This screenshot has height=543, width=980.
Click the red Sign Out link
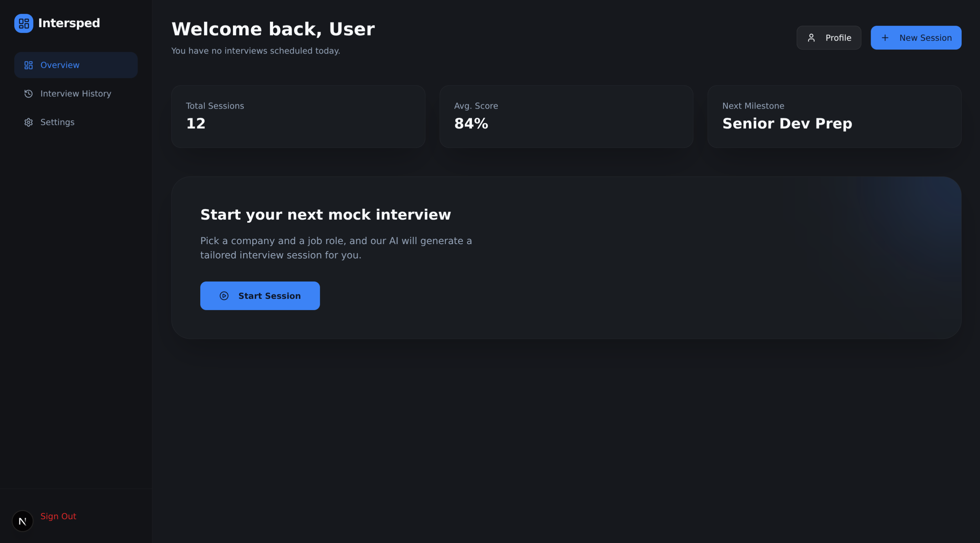[58, 516]
